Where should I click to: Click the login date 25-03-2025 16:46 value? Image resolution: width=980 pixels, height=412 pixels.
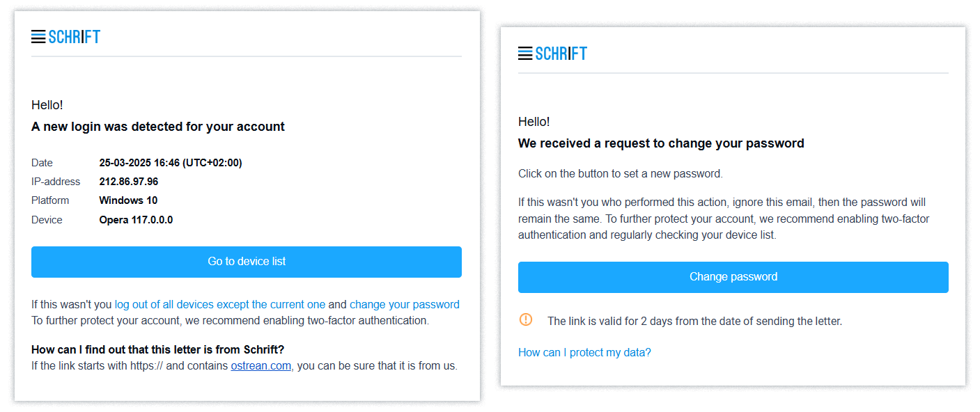(171, 163)
